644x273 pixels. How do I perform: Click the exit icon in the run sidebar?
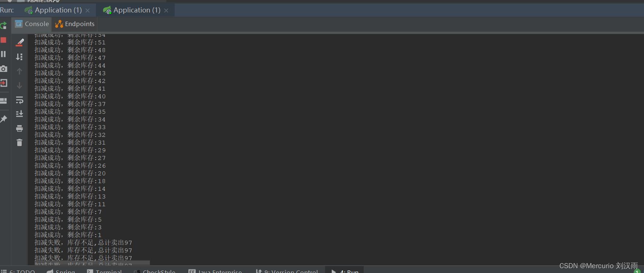tap(3, 83)
